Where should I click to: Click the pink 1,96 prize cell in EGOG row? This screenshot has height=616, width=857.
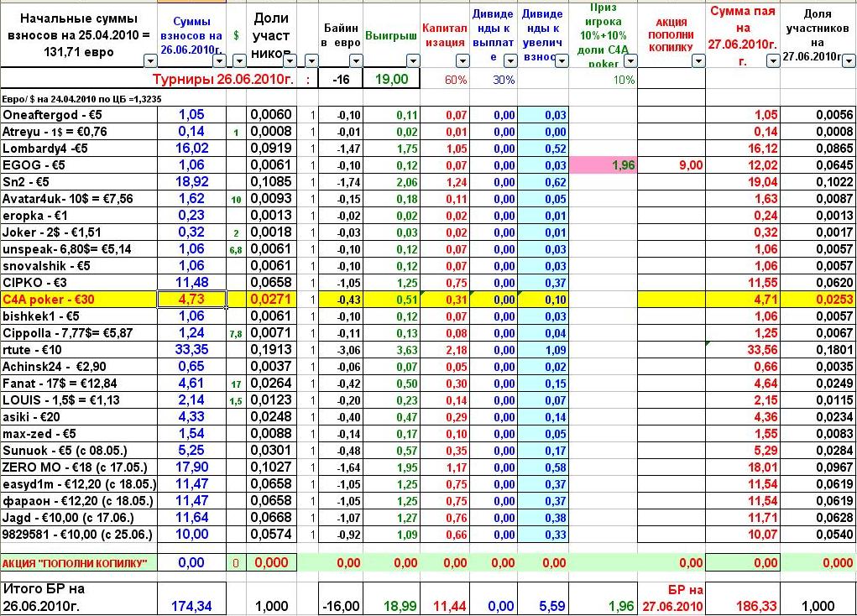pyautogui.click(x=604, y=165)
